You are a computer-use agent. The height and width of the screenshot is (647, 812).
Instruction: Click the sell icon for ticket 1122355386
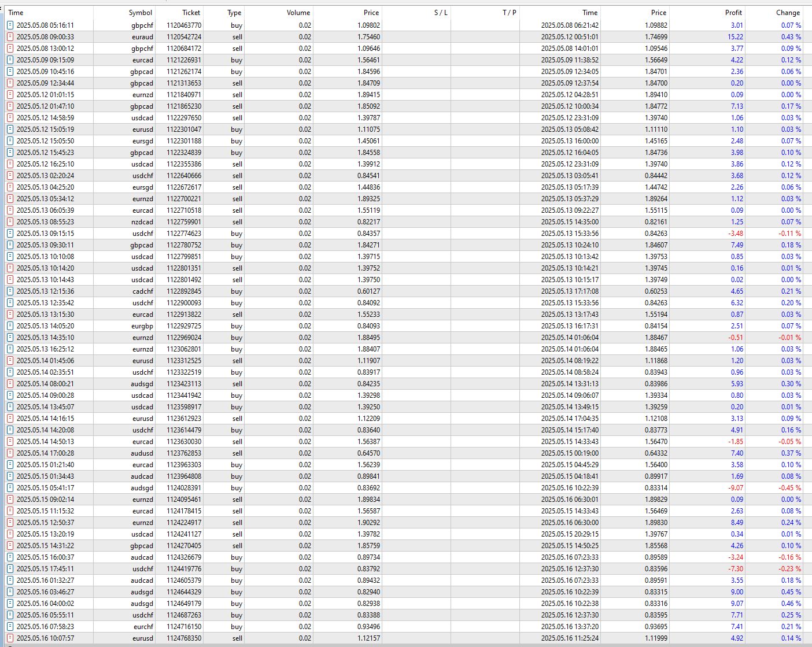(x=10, y=164)
